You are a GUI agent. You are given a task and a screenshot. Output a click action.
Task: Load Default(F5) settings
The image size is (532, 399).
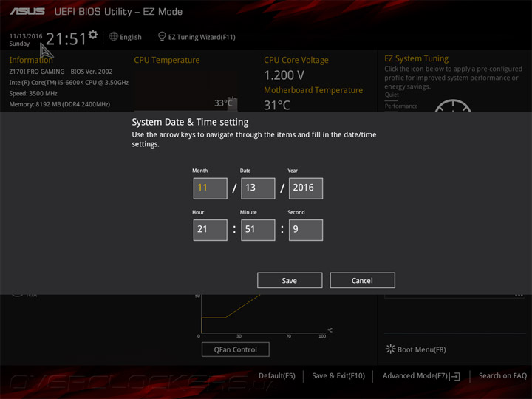pos(277,376)
